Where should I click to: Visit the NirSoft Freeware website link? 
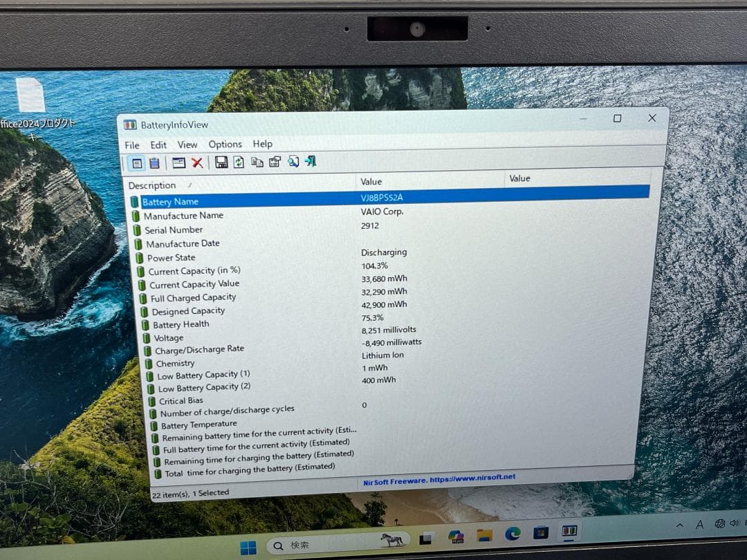[440, 477]
